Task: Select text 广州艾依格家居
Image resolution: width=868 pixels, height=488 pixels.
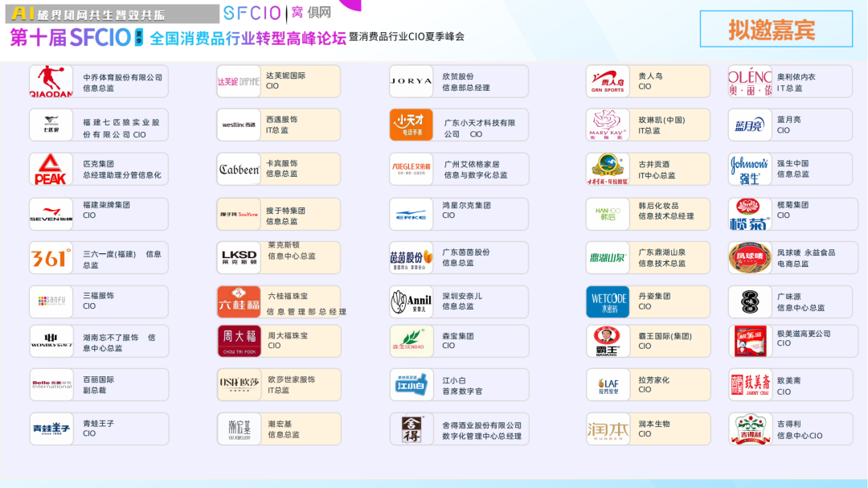Action: click(x=472, y=164)
